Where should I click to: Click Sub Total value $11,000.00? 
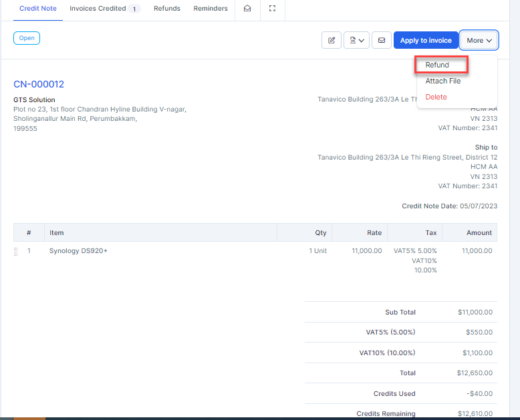(x=475, y=312)
